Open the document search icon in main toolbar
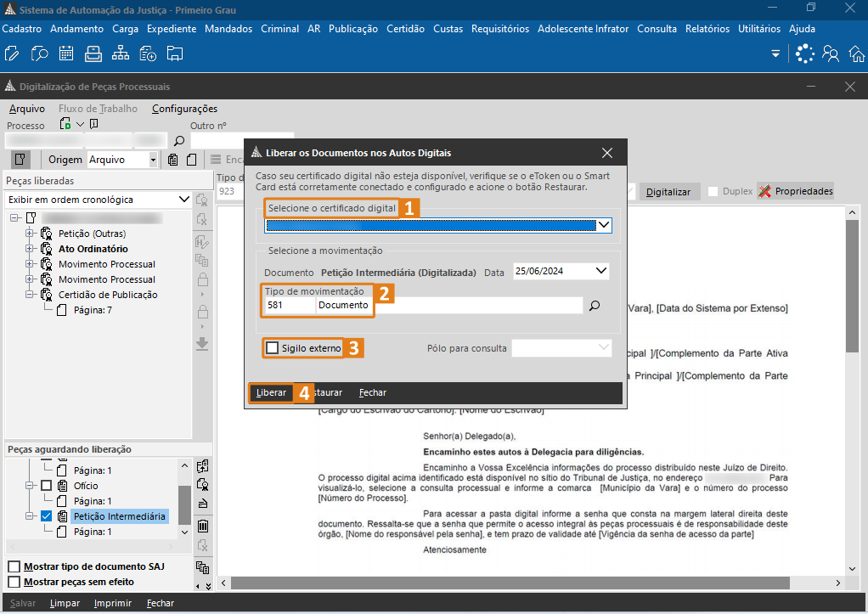 coord(39,54)
